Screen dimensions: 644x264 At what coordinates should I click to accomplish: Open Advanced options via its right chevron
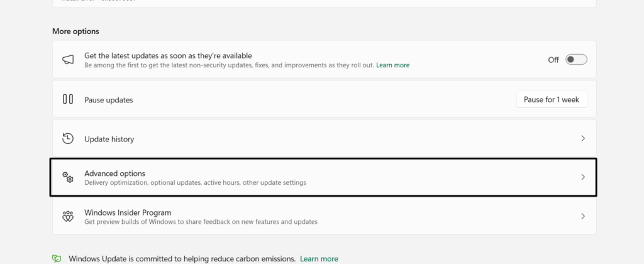click(583, 177)
